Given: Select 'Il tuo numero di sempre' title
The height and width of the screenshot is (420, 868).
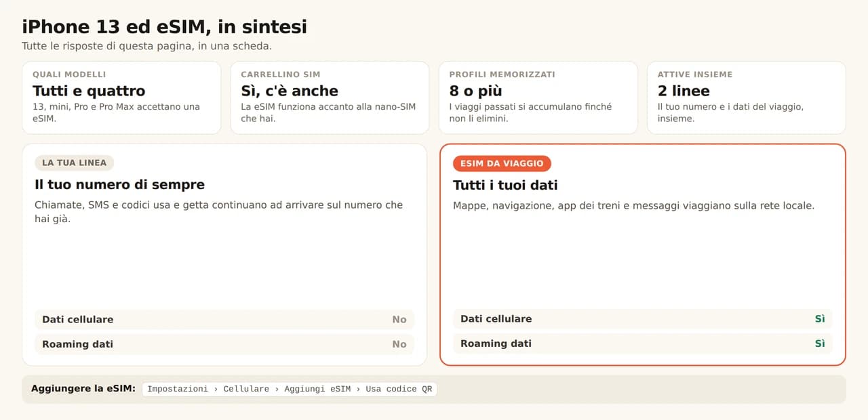Looking at the screenshot, I should point(119,184).
